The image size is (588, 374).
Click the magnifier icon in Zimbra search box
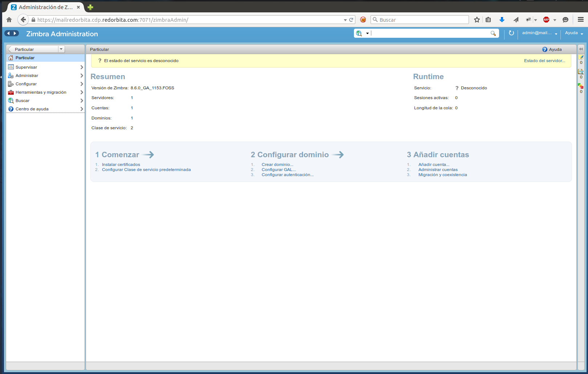tap(493, 33)
